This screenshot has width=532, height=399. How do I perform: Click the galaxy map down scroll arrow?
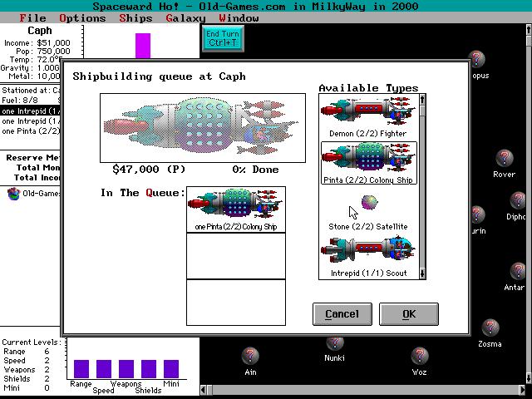click(x=529, y=377)
